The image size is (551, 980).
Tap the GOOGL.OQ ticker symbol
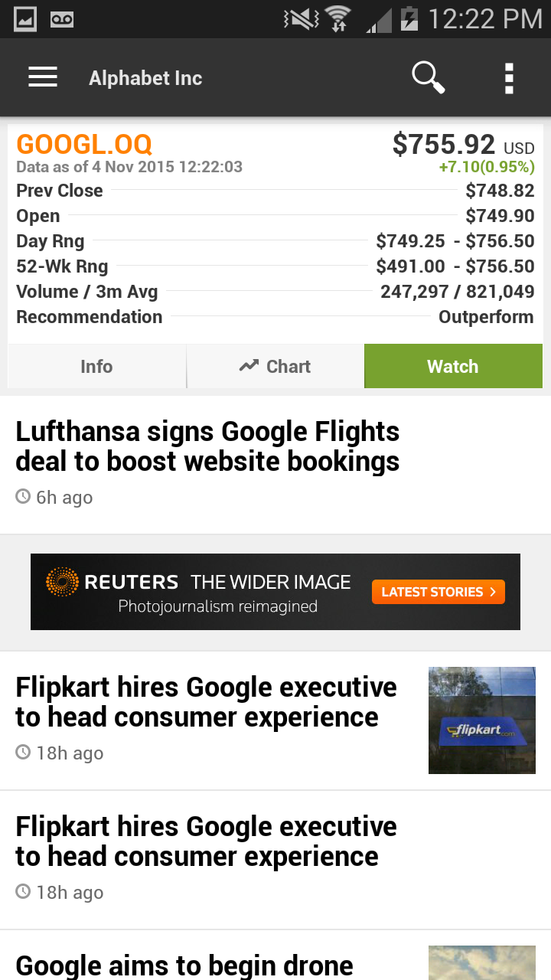coord(84,144)
